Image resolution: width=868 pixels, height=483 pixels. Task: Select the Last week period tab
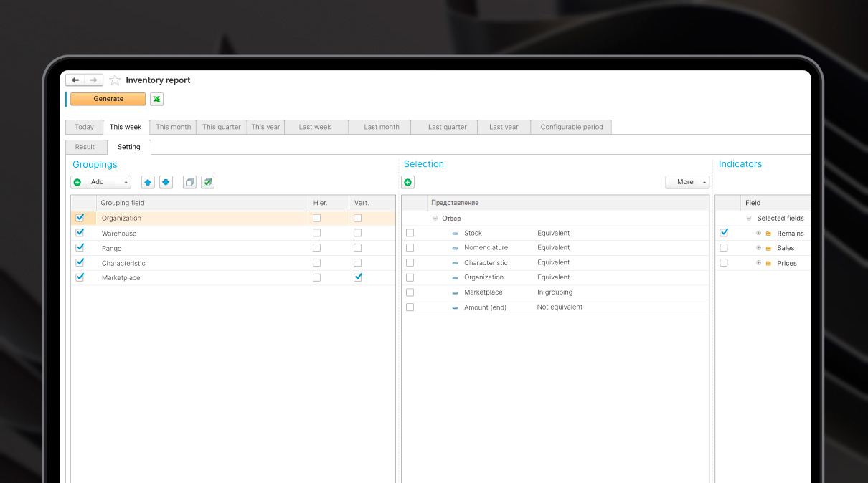point(315,127)
